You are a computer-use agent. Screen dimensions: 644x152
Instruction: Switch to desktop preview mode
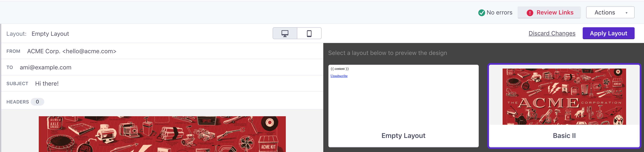pos(285,33)
